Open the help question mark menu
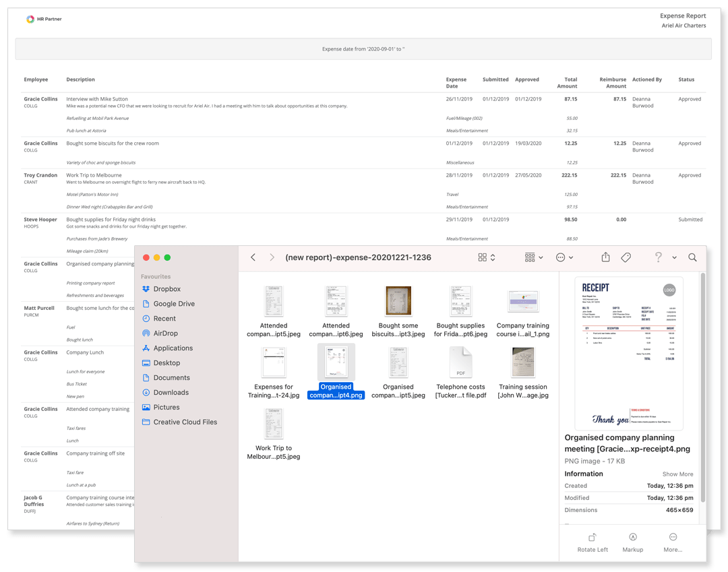The height and width of the screenshot is (572, 728). (659, 257)
